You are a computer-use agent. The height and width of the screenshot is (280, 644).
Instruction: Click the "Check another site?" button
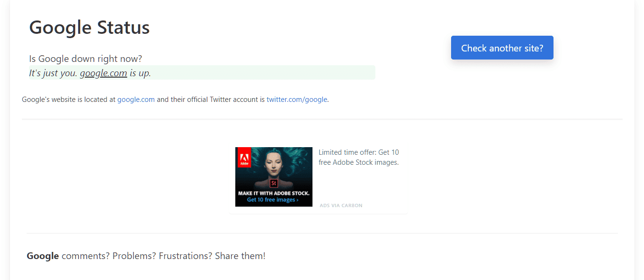(x=502, y=48)
